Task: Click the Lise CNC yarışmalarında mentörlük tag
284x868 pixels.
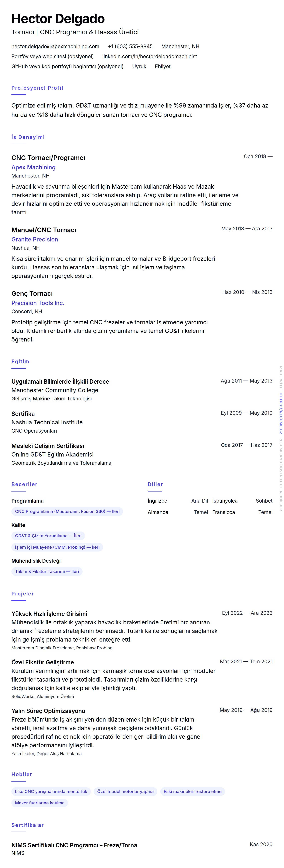Action: click(51, 792)
